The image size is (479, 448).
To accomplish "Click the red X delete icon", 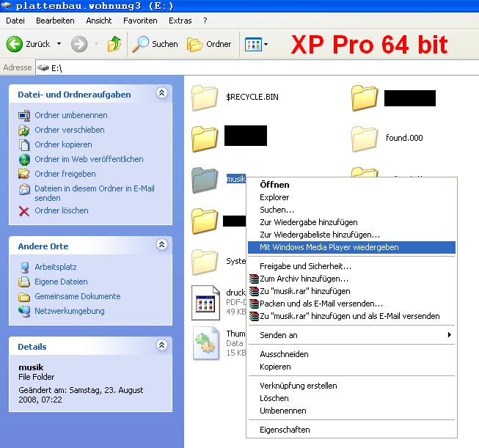I will click(24, 211).
